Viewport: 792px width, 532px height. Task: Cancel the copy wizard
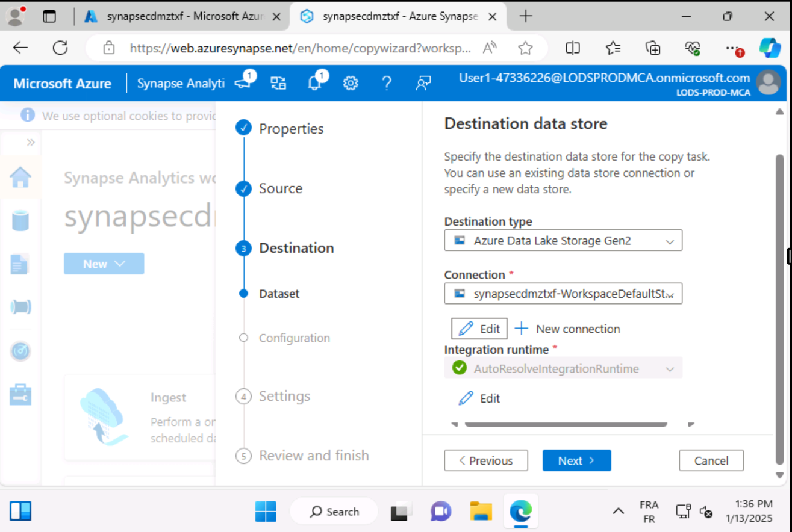pyautogui.click(x=711, y=460)
